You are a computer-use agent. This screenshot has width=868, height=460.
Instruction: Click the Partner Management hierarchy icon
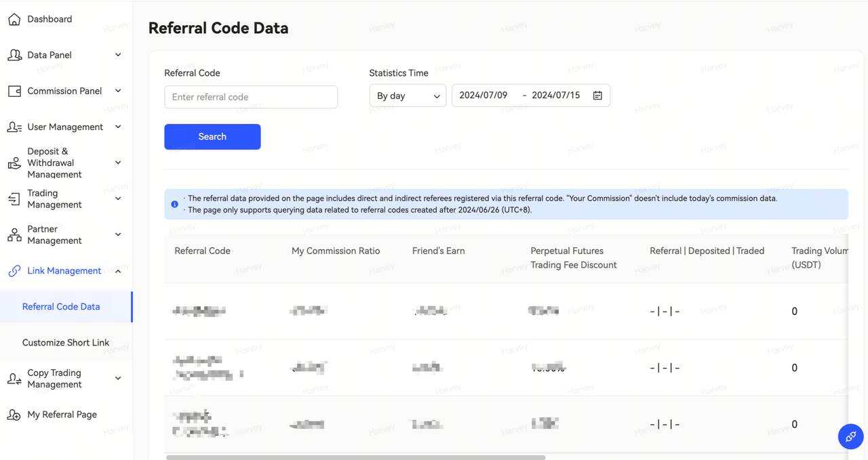coord(14,234)
